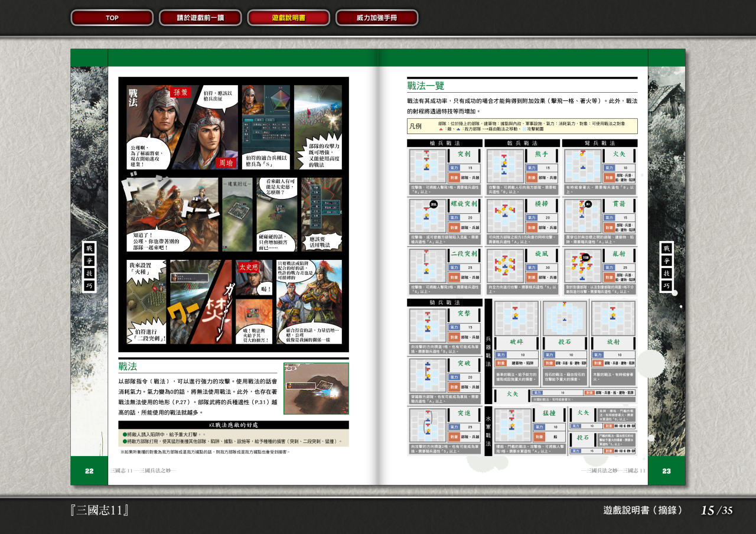The width and height of the screenshot is (756, 534).
Task: Click the 猛撞 attack-range diagram
Action: click(x=513, y=425)
